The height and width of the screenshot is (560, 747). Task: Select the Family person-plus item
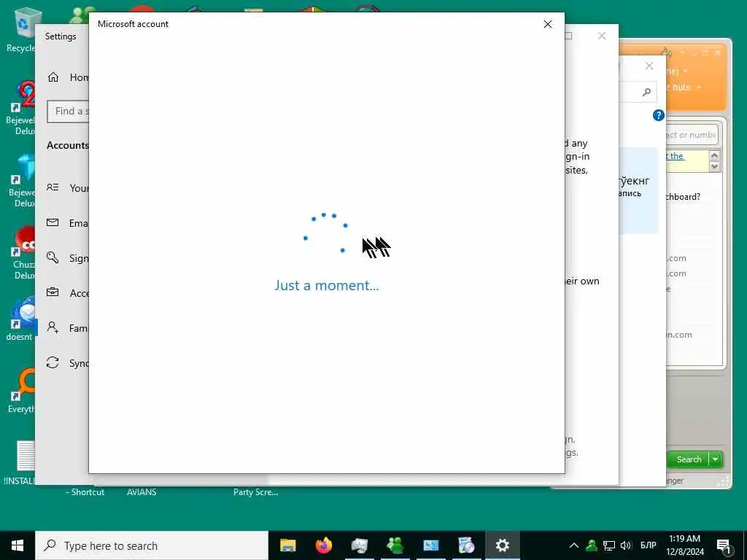point(68,327)
